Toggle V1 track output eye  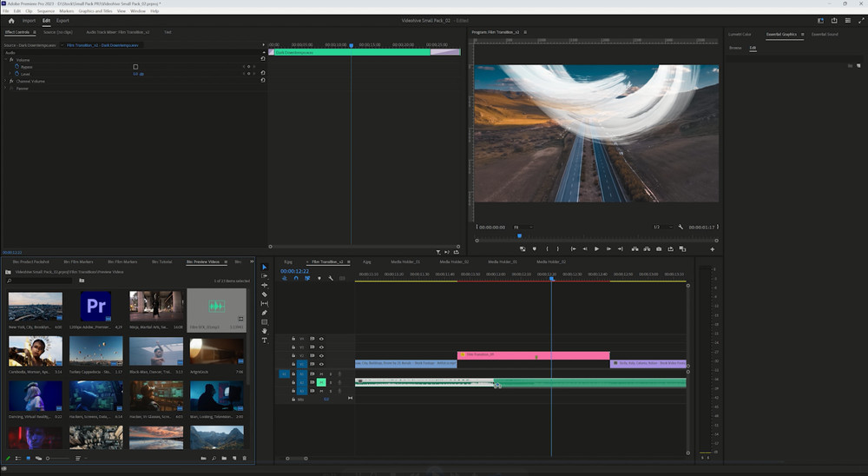(321, 364)
